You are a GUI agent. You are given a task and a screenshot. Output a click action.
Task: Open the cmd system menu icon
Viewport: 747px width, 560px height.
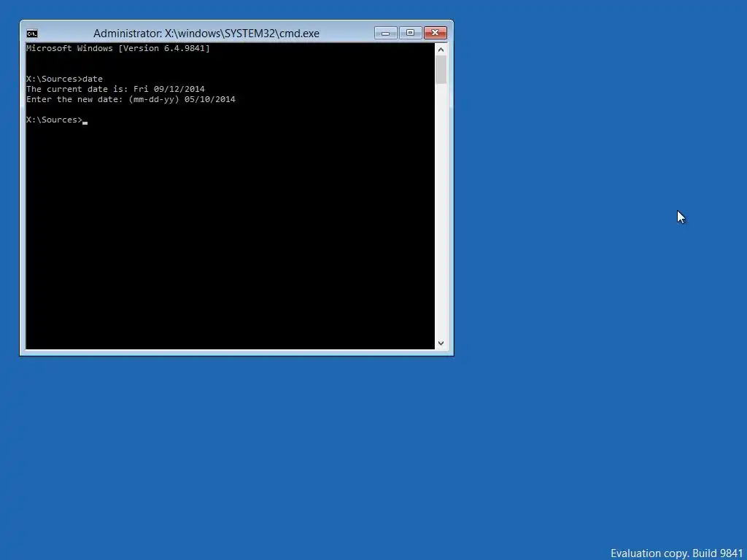click(x=32, y=34)
